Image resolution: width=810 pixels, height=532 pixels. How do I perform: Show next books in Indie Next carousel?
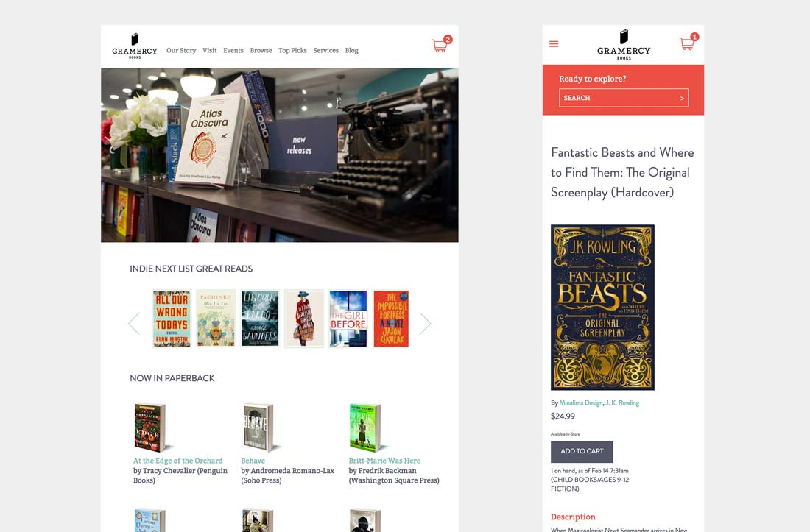point(425,324)
